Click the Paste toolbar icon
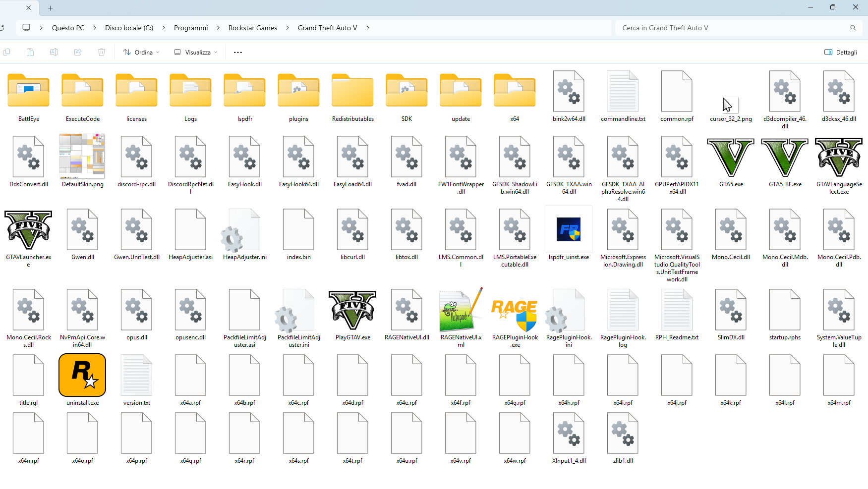This screenshot has width=868, height=489. pyautogui.click(x=30, y=52)
